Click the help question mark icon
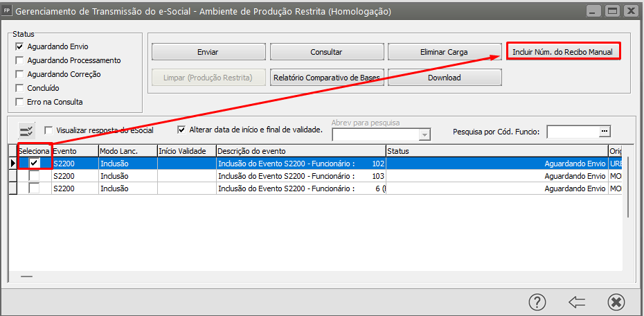Image resolution: width=644 pixels, height=316 pixels. pyautogui.click(x=537, y=302)
